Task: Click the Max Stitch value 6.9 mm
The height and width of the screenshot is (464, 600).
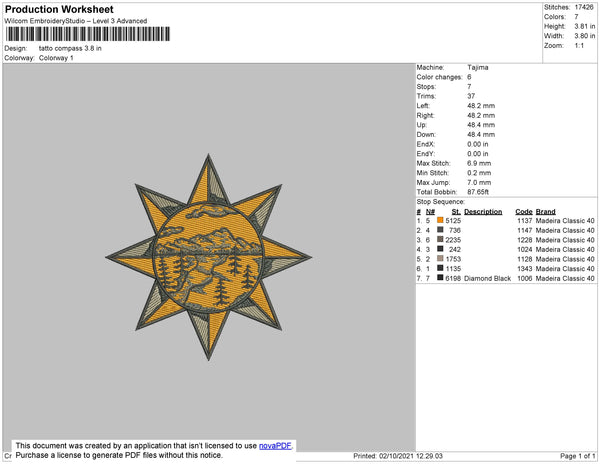Action: pyautogui.click(x=479, y=163)
